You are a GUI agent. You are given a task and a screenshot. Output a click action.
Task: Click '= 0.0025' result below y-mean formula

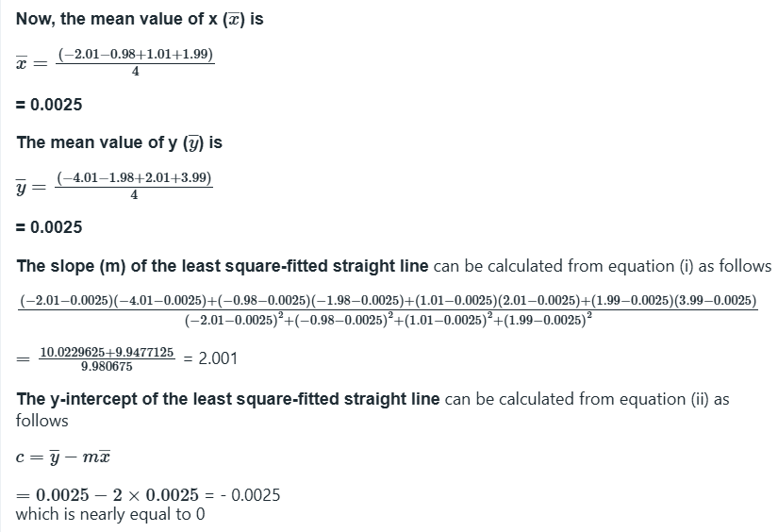pyautogui.click(x=49, y=227)
